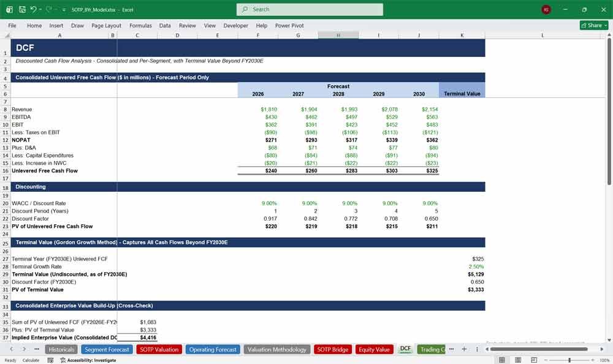Switch to the Insert ribbon tab

point(56,25)
